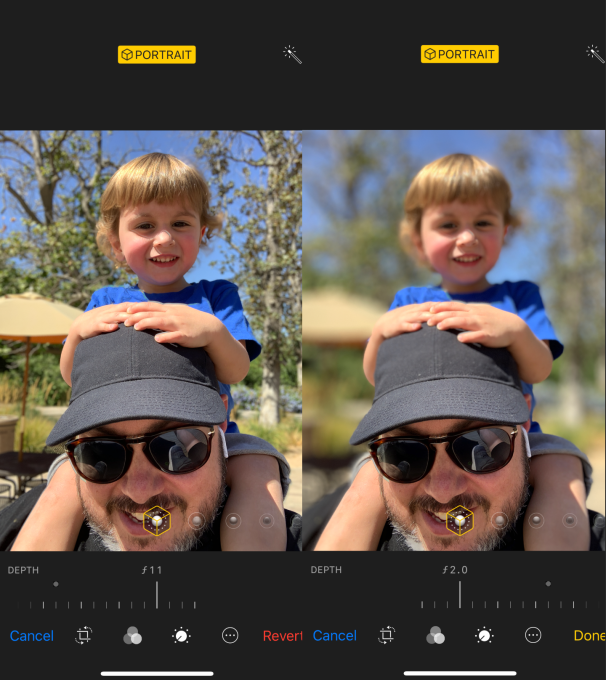Screen dimensions: 606x680
Task: Tap the auto-enhance magic wand in left editor
Action: coord(292,55)
